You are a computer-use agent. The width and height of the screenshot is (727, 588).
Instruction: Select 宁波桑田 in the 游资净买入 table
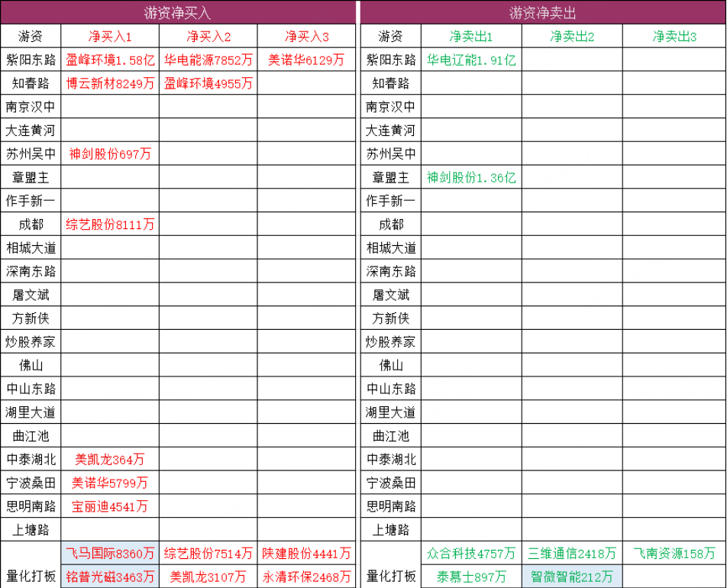tap(31, 483)
